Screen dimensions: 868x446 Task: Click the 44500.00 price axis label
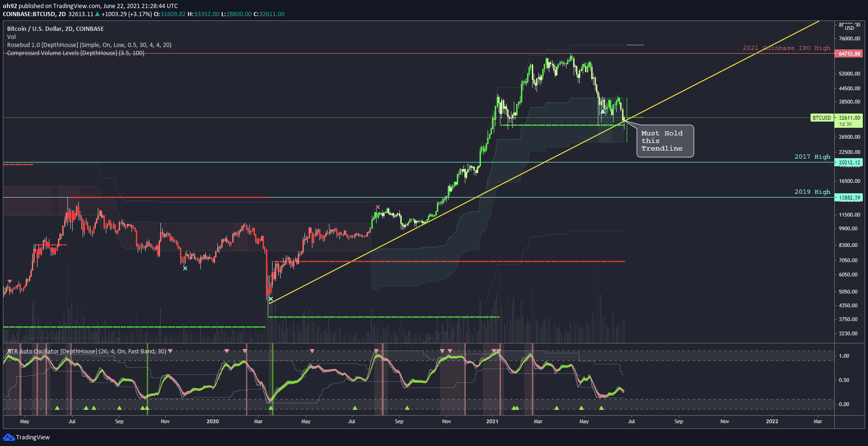[x=849, y=88]
